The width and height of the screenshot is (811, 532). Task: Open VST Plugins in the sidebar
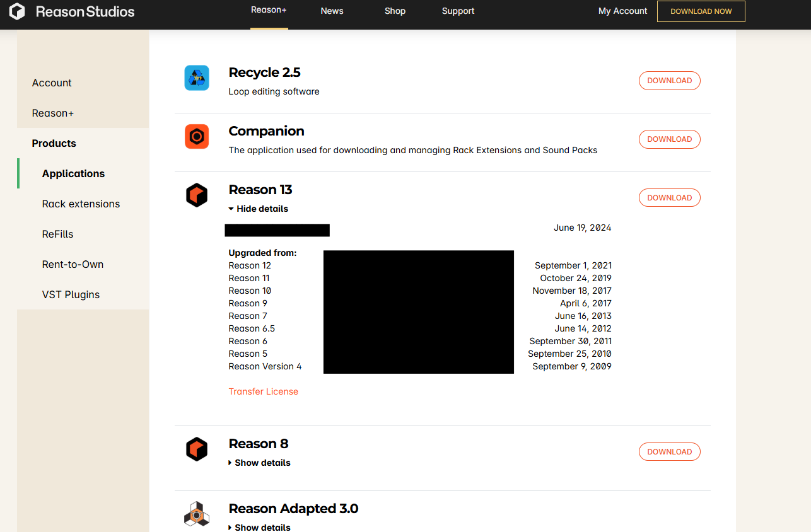(71, 294)
